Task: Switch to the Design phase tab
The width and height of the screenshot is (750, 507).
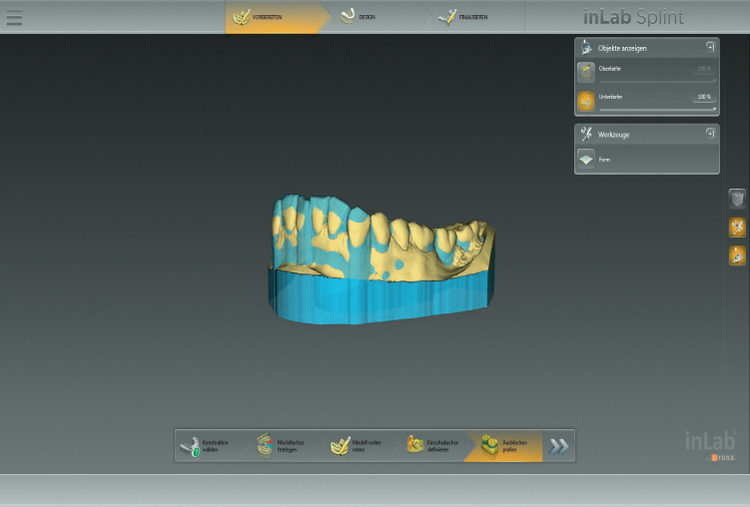Action: (361, 17)
